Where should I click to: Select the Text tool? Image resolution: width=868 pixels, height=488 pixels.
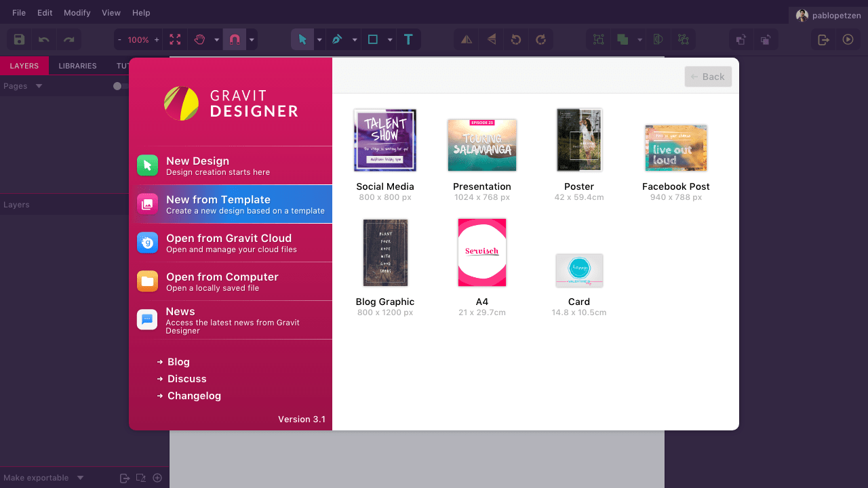(408, 40)
